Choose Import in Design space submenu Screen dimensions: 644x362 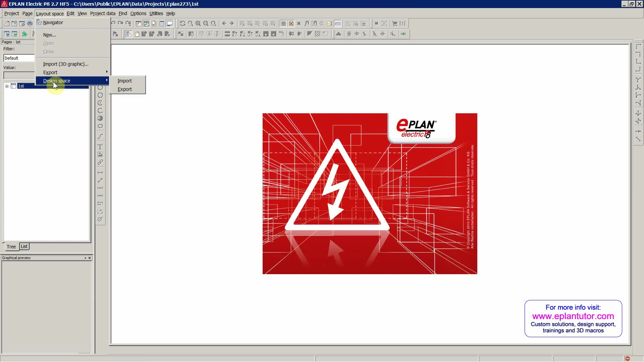124,81
